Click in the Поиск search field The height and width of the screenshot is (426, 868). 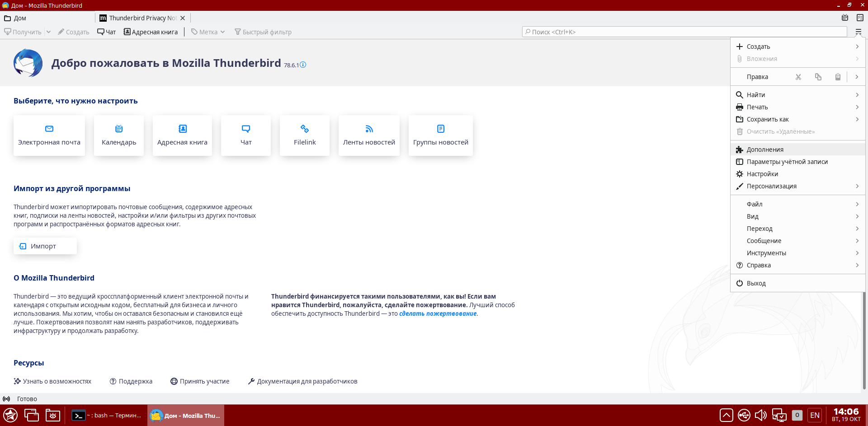coord(684,32)
